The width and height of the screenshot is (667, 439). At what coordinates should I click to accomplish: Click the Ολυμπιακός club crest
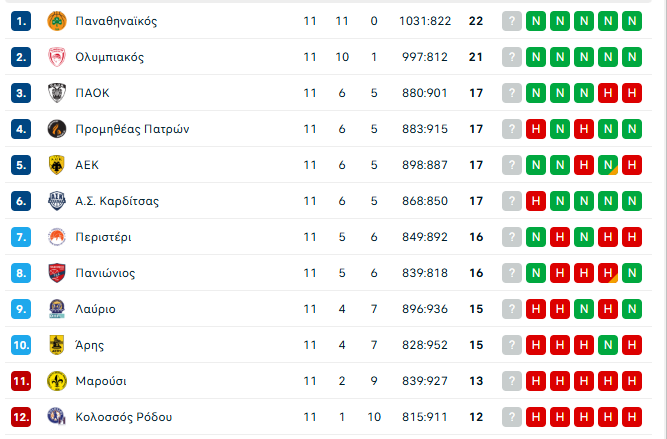pos(57,57)
